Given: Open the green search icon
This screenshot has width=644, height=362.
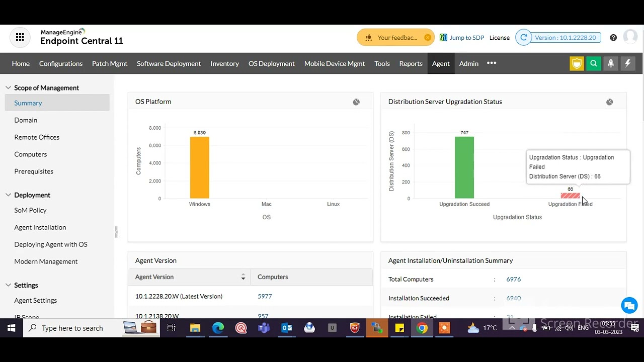Looking at the screenshot, I should [594, 63].
